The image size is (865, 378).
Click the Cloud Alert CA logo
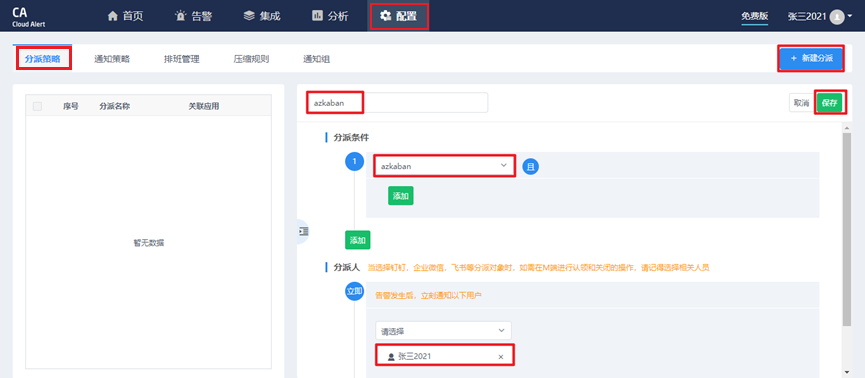(28, 17)
